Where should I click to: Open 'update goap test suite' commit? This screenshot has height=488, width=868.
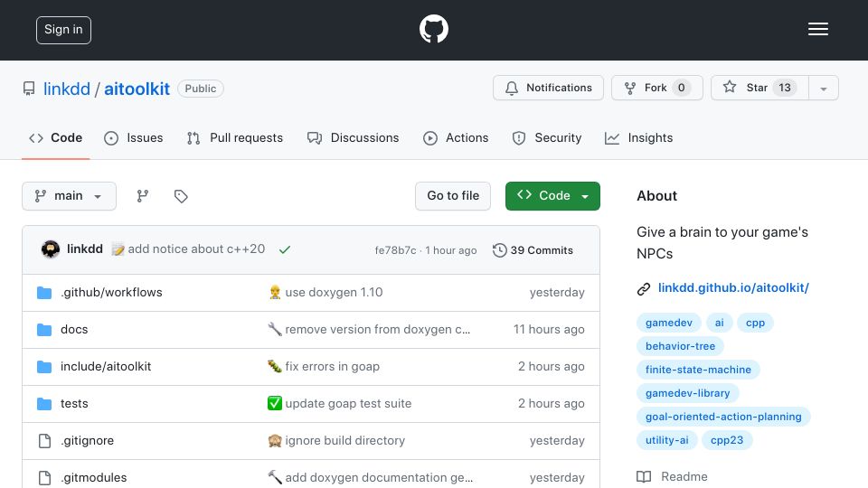point(348,403)
